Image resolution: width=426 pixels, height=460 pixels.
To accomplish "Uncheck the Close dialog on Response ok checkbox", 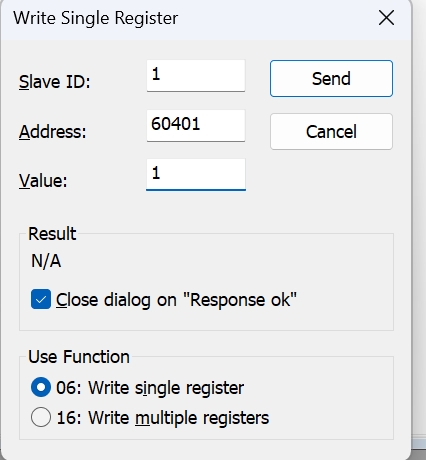I will point(41,299).
